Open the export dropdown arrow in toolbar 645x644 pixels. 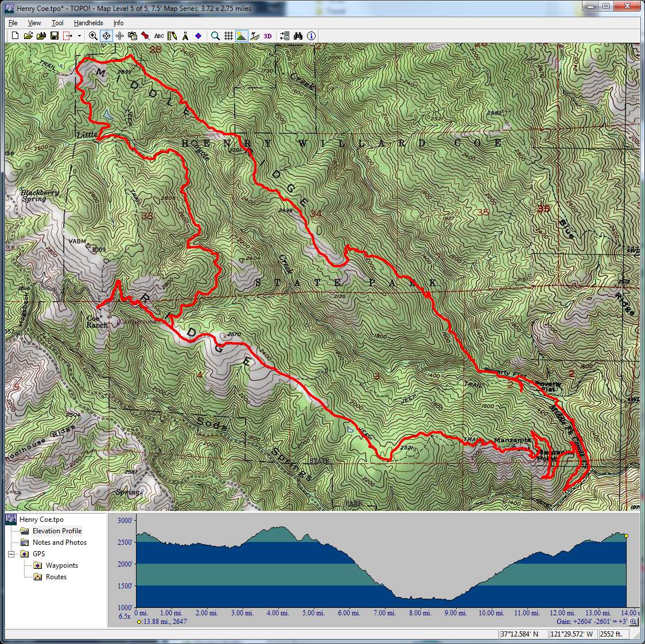[x=79, y=36]
